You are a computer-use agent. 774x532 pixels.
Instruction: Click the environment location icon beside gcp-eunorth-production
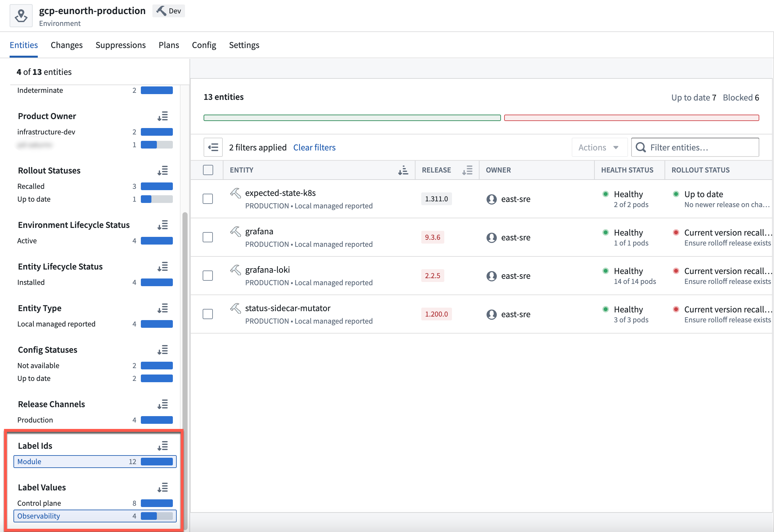[21, 16]
